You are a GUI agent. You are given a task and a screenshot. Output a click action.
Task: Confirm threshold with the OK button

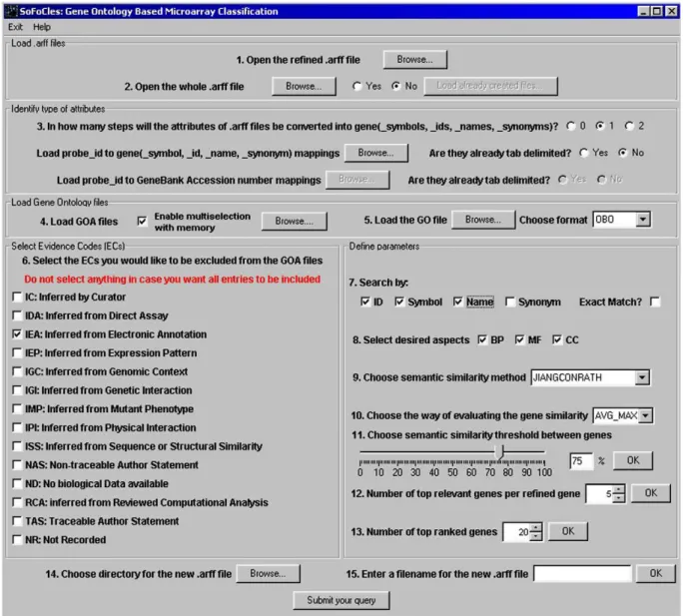tap(633, 460)
